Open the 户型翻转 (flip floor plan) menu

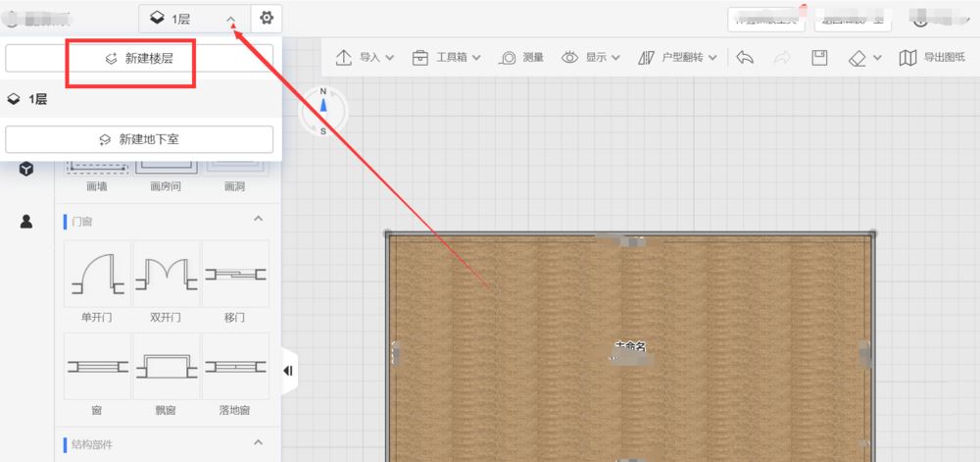(678, 58)
